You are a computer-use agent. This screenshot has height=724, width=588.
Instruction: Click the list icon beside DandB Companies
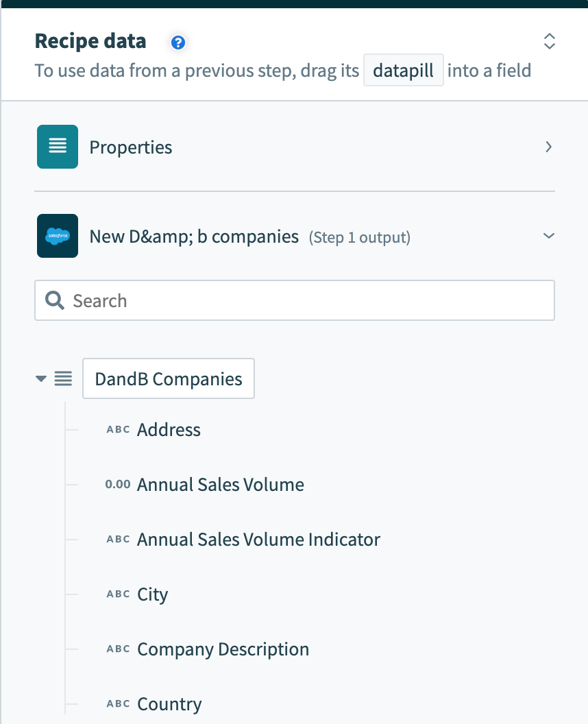[63, 378]
